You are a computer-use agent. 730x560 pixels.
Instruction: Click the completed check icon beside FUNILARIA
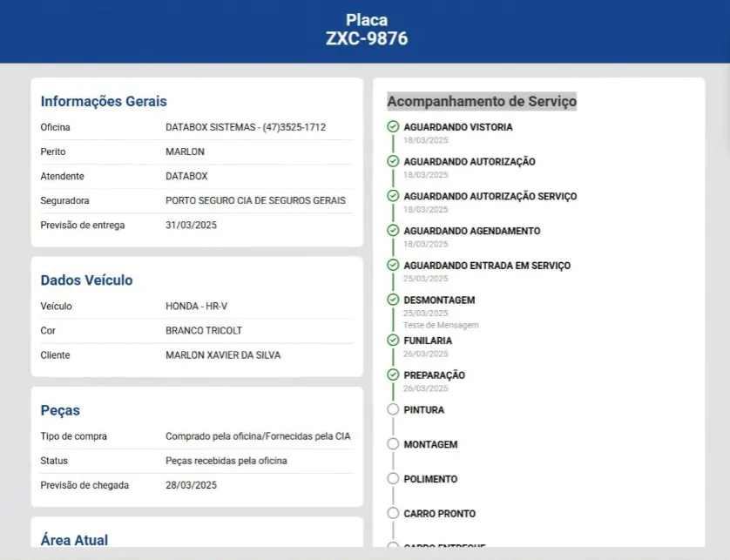tap(393, 341)
